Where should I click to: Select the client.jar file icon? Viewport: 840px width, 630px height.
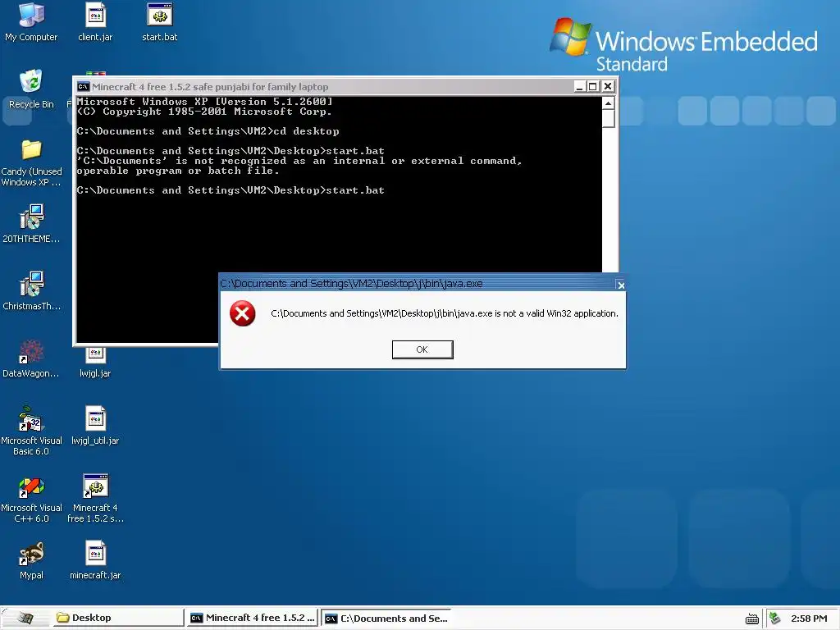95,22
